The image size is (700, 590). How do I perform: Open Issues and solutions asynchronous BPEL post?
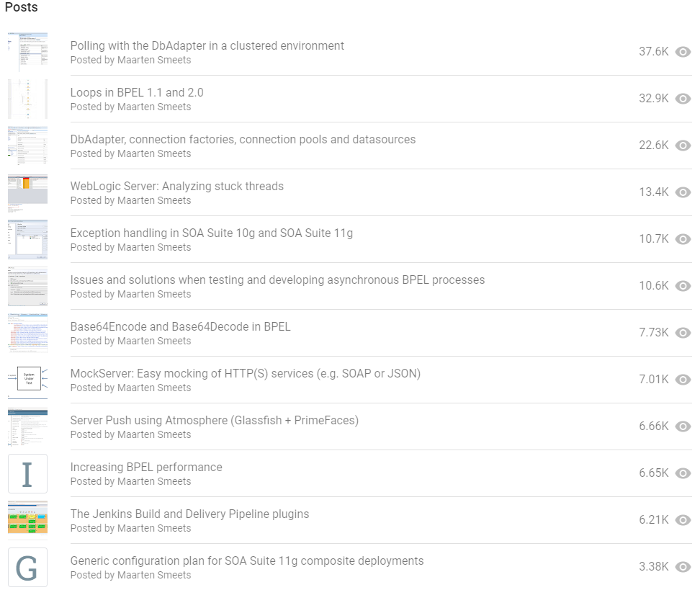(277, 280)
